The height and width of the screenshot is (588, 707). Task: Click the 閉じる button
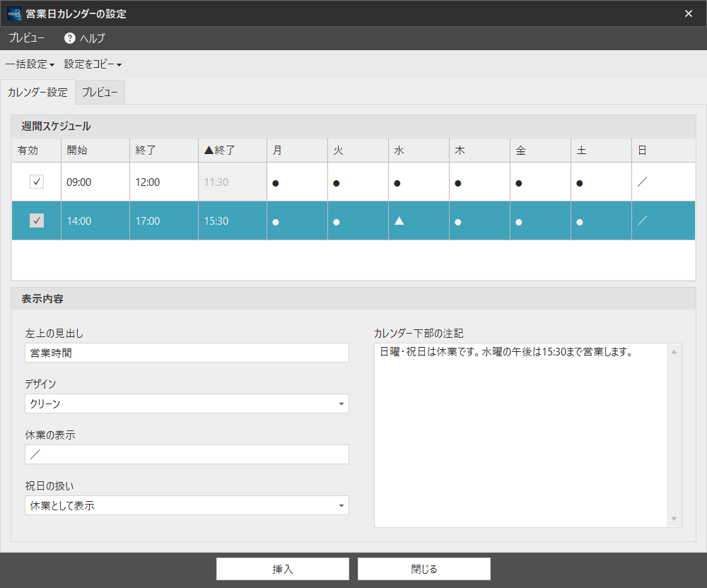point(423,569)
